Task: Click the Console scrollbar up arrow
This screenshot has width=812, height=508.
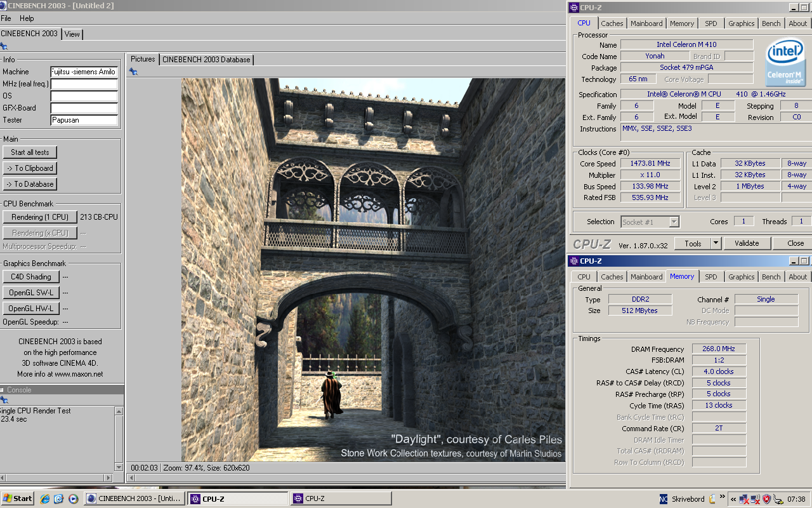Action: pos(119,411)
